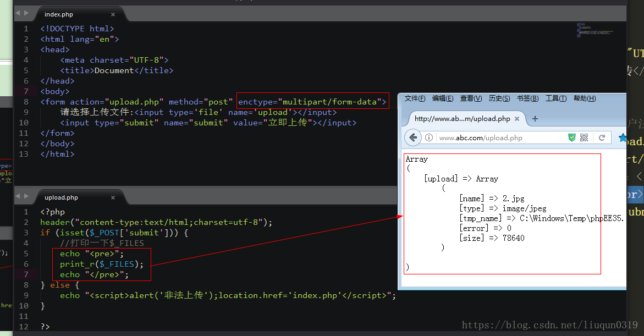Click the bookmark star icon
644x336 pixels.
(x=622, y=138)
